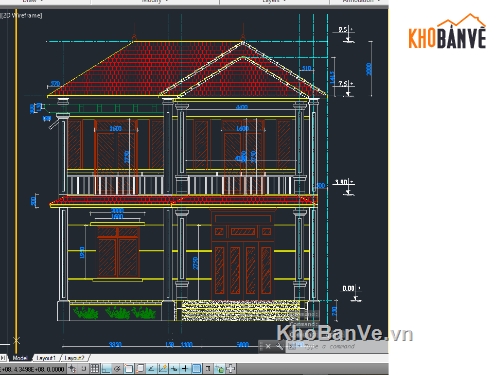Screen dimensions: 500x375
Task: Toggle Grid Display in status bar
Action: pyautogui.click(x=95, y=369)
